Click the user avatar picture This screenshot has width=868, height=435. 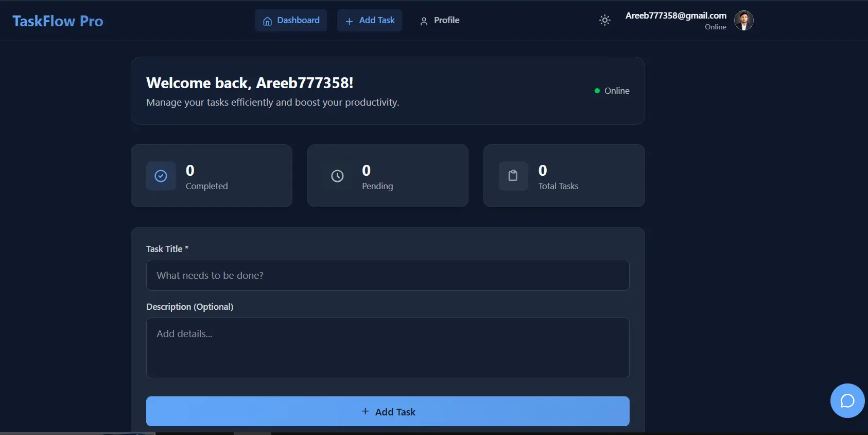coord(743,21)
